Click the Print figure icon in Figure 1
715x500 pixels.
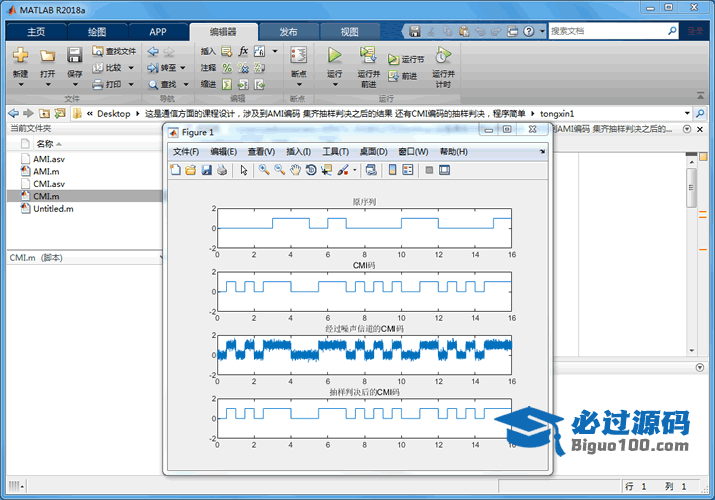click(x=222, y=170)
